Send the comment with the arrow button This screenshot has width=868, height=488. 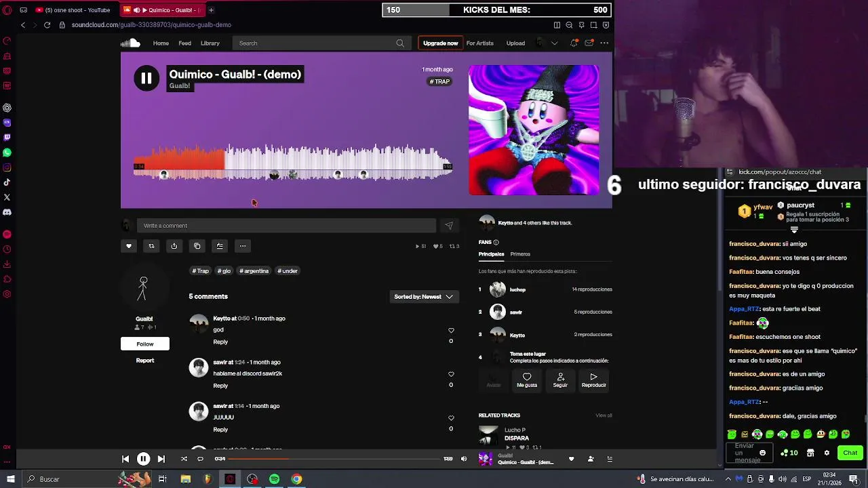(x=449, y=226)
